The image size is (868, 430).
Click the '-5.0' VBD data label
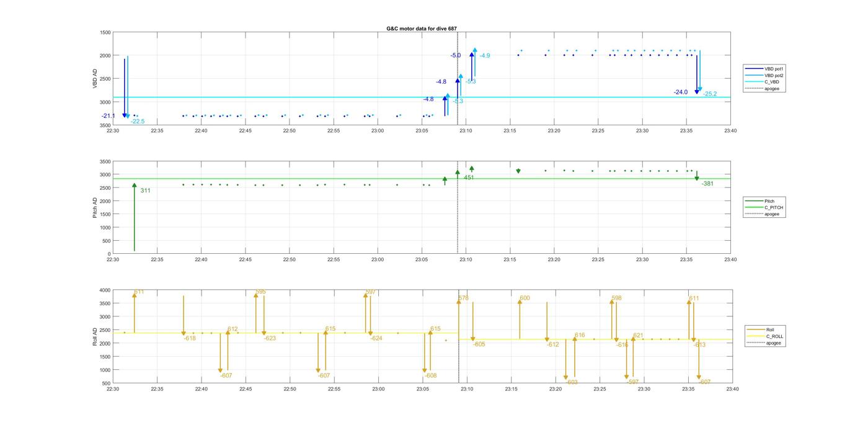coord(456,56)
